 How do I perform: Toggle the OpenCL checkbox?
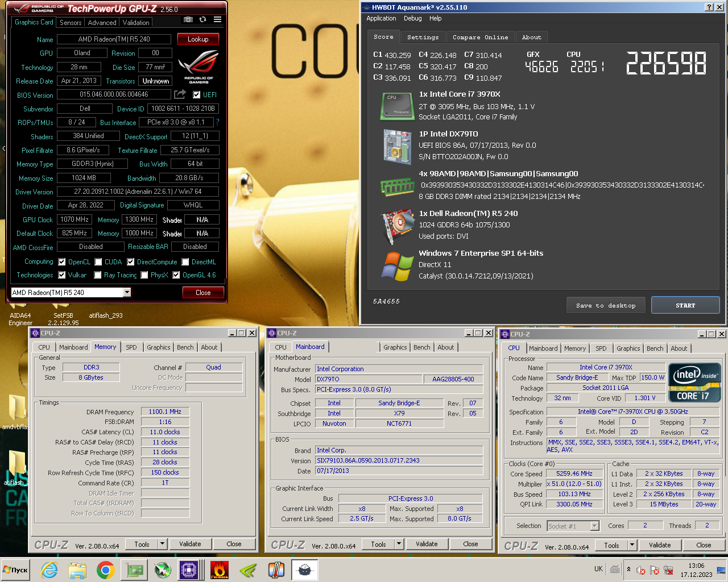click(x=62, y=262)
